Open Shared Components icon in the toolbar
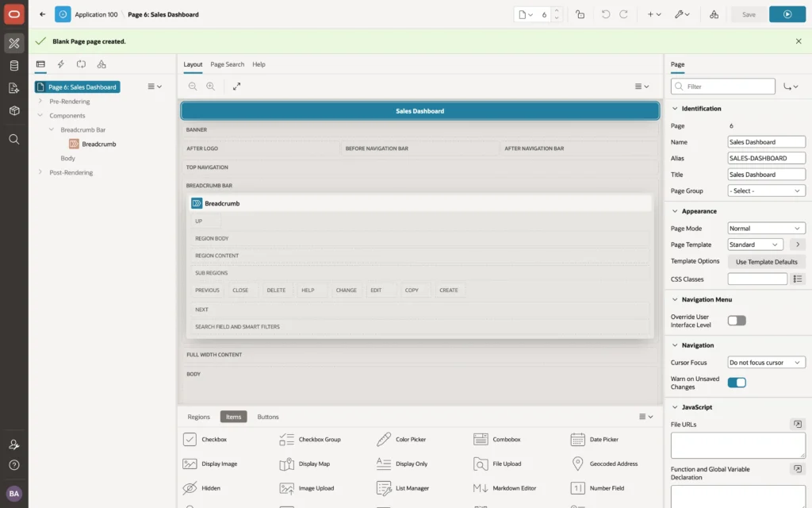812x508 pixels. pyautogui.click(x=714, y=14)
